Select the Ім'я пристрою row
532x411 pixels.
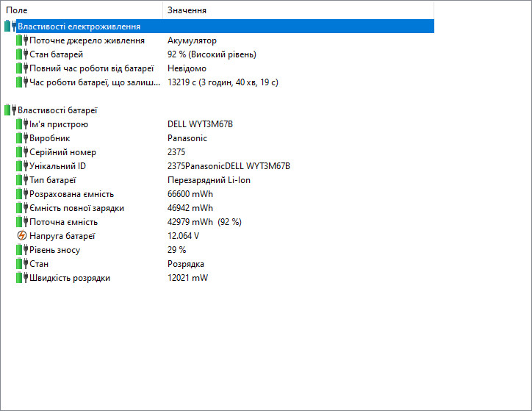(x=59, y=124)
